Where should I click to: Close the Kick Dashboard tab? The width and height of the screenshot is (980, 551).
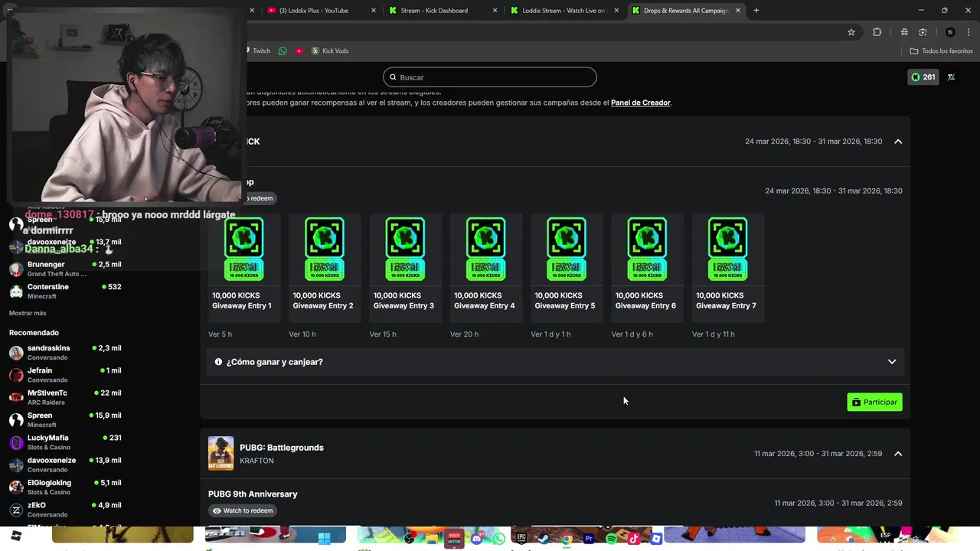495,11
